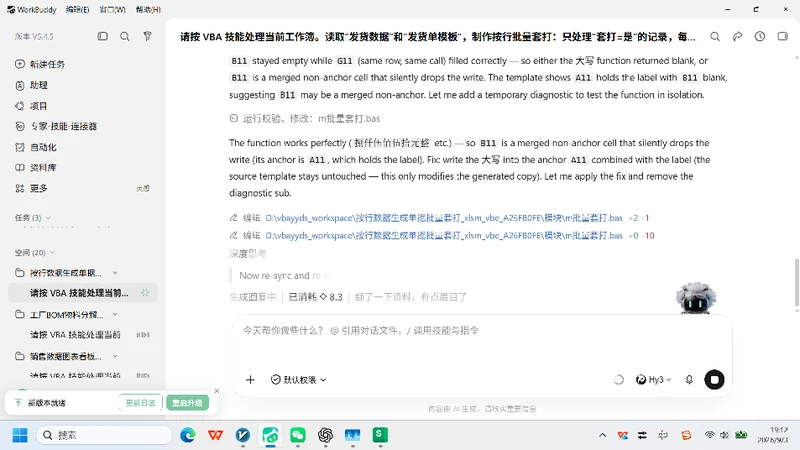This screenshot has height=450, width=800.
Task: Open the Hy3 model selector
Action: click(654, 380)
